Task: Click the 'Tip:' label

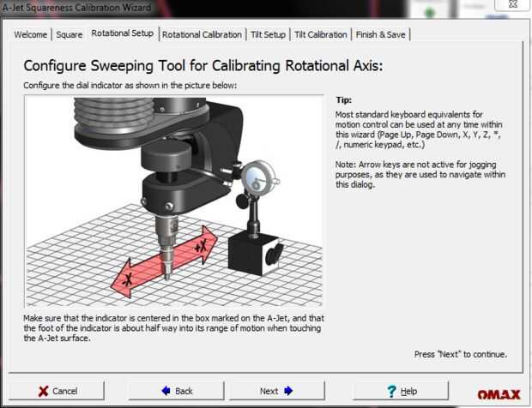Action: click(344, 100)
